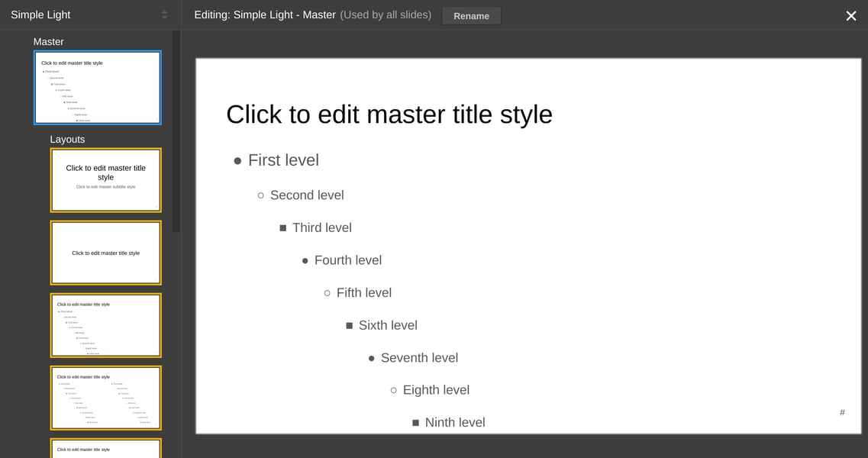Click the Ninth level bullet text
The width and height of the screenshot is (868, 458).
(454, 422)
